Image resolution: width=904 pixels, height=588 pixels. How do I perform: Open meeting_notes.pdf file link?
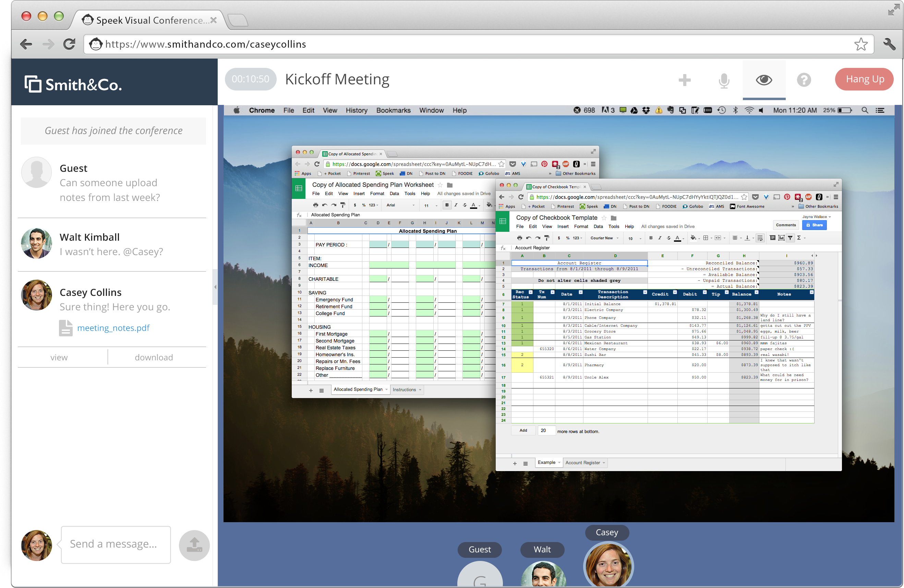click(113, 328)
